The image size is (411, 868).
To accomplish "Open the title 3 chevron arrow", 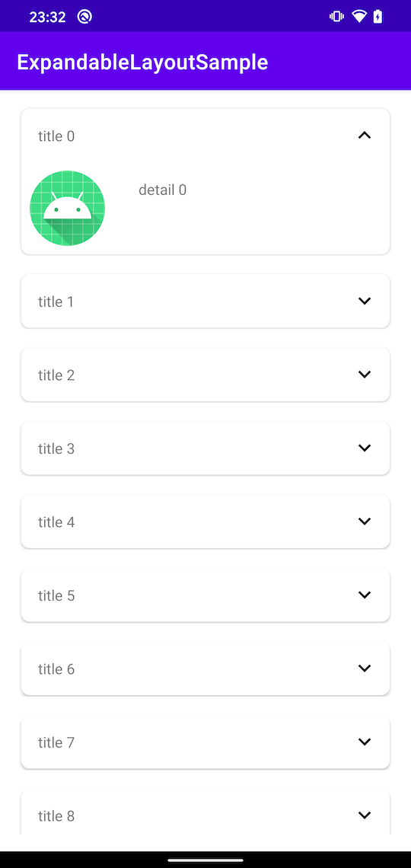I will coord(364,448).
